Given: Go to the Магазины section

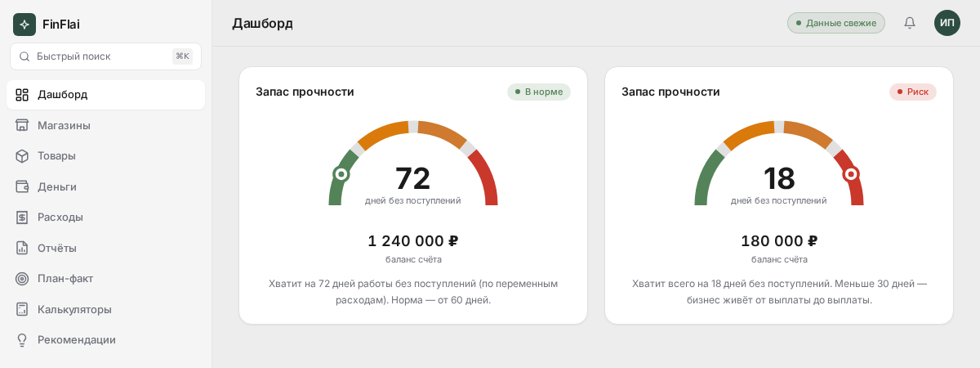Looking at the screenshot, I should [x=105, y=125].
